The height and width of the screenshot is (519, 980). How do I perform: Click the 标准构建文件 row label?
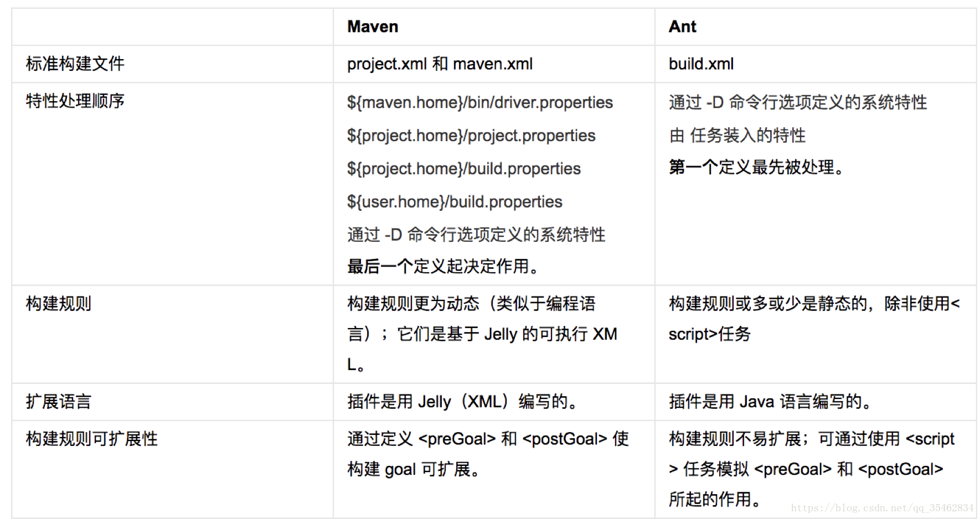75,64
